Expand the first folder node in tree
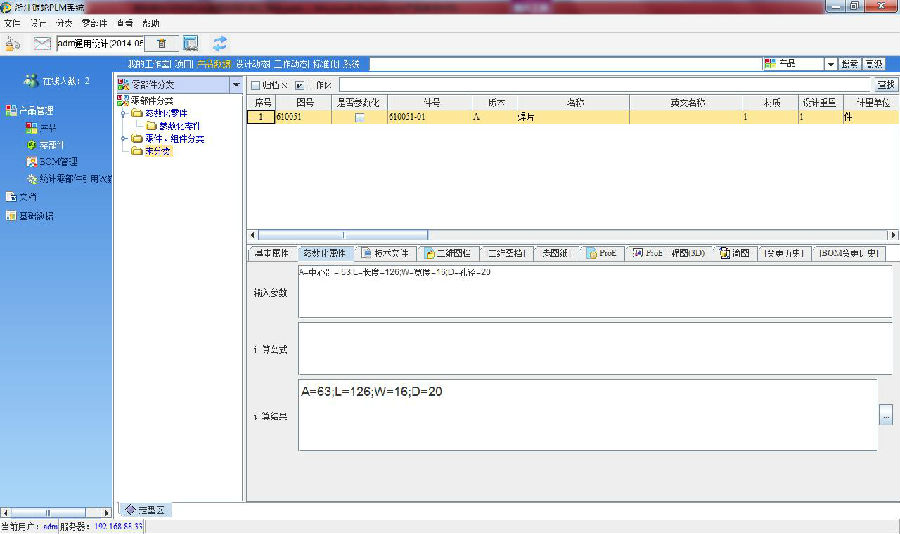The width and height of the screenshot is (900, 534). pyautogui.click(x=123, y=113)
